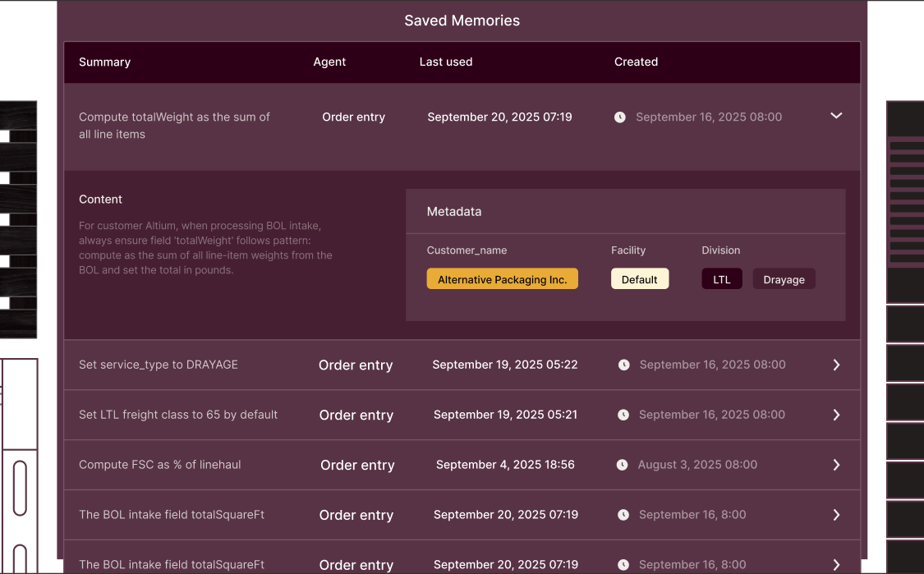This screenshot has height=574, width=924.
Task: Select the Alternative Packaging Inc. customer tag
Action: [x=502, y=279]
